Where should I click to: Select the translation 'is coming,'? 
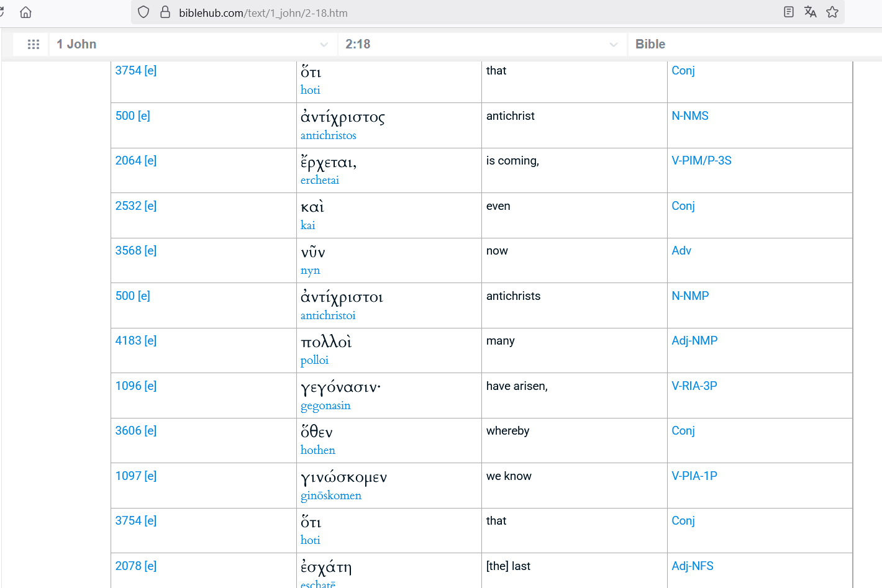pos(512,161)
